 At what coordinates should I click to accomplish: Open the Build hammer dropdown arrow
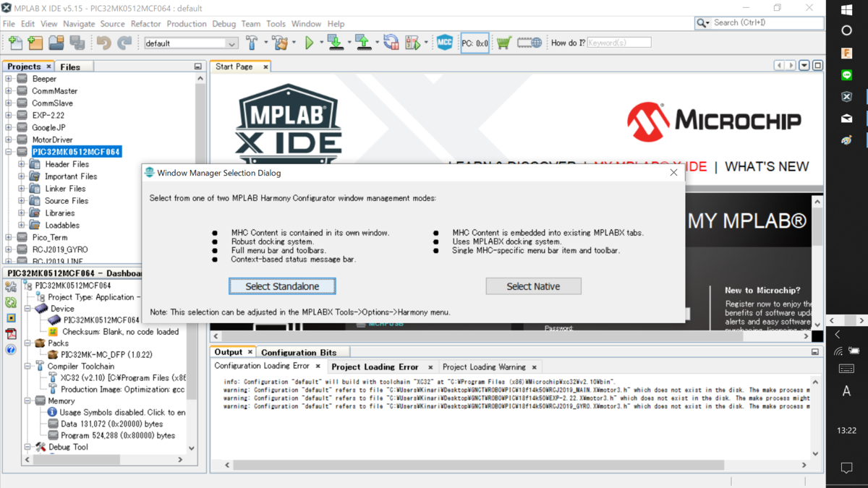click(265, 43)
